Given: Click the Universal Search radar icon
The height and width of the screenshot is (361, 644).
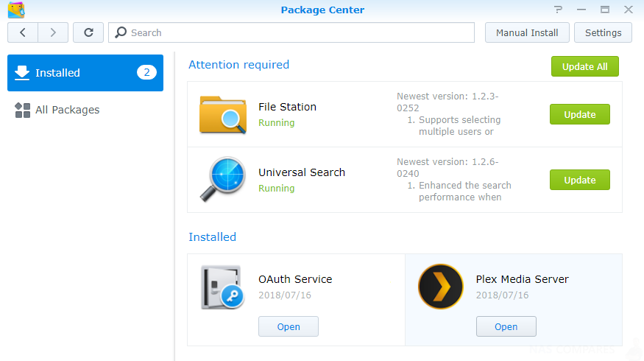Looking at the screenshot, I should [223, 179].
